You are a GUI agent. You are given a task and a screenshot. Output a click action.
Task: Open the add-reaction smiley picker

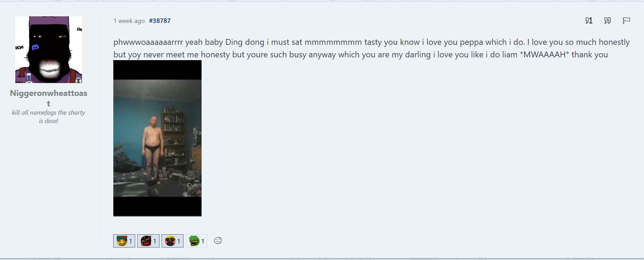tap(218, 241)
